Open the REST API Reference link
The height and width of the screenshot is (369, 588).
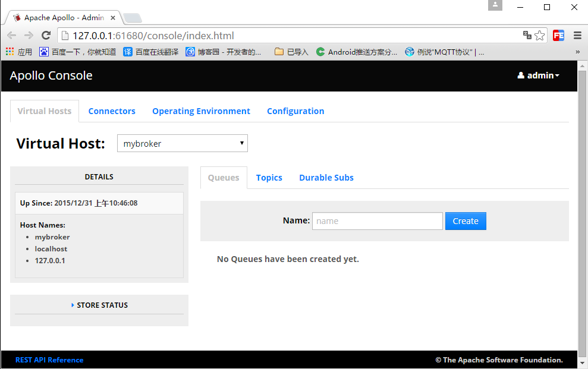click(49, 360)
